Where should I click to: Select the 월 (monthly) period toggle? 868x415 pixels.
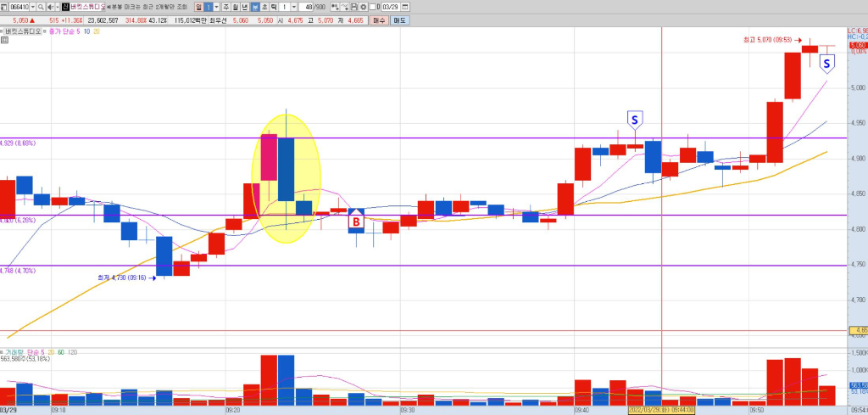click(236, 7)
